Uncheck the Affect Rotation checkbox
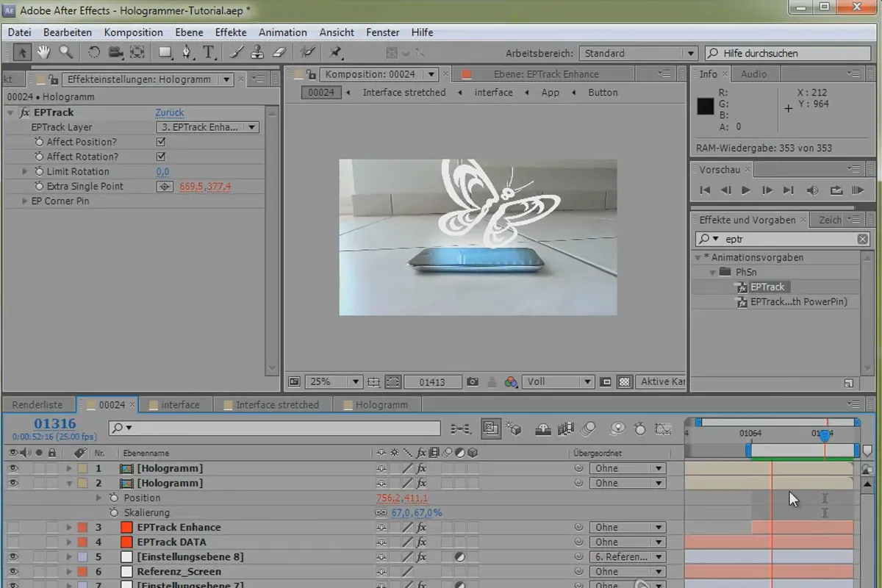 click(161, 157)
